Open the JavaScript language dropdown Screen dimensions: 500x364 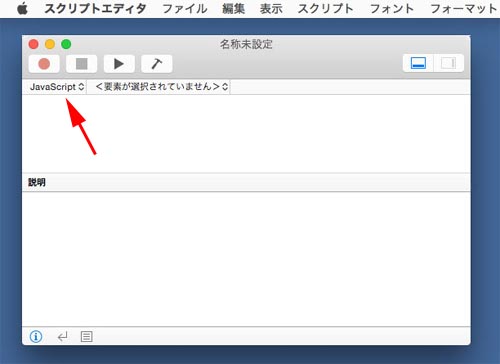click(x=57, y=87)
